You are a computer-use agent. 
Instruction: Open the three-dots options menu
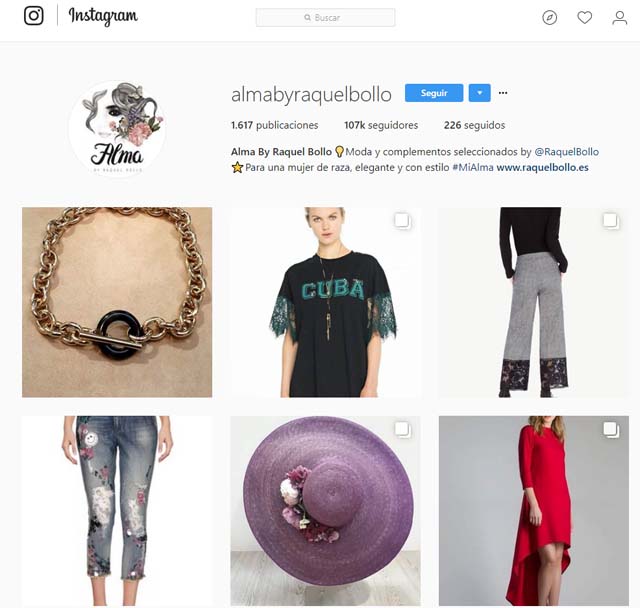pyautogui.click(x=503, y=93)
